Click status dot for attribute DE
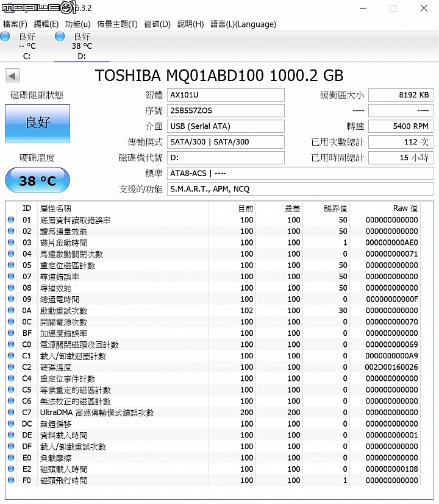Image resolution: width=439 pixels, height=504 pixels. [x=11, y=435]
